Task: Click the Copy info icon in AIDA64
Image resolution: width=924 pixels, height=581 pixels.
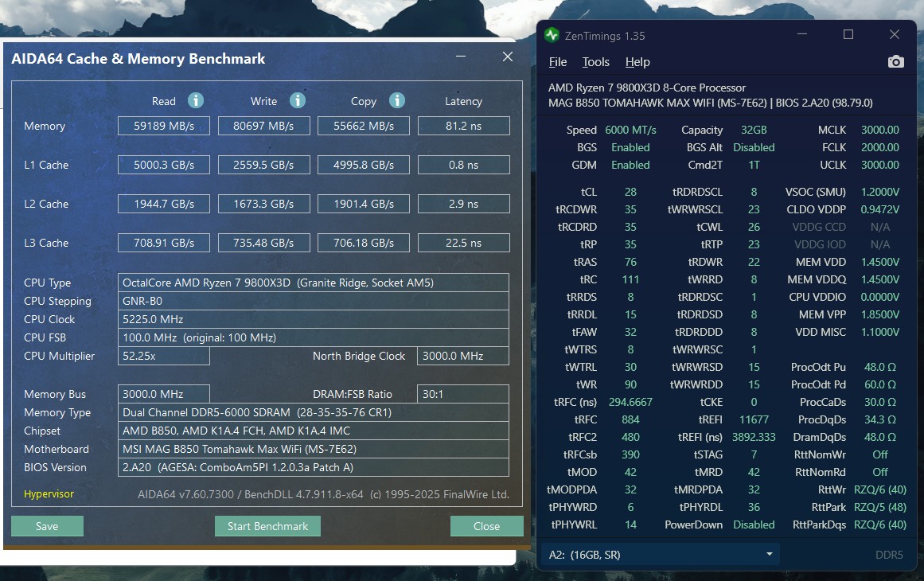Action: 397,101
